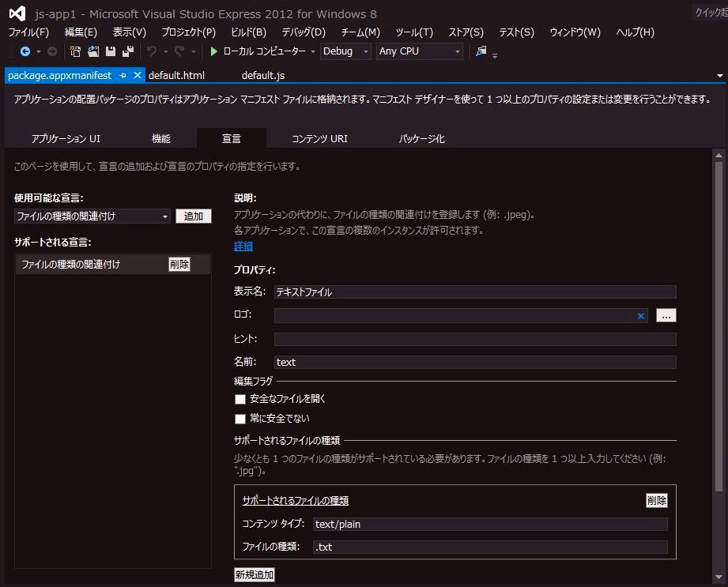728x587 pixels.
Task: Open the チーム(M) menu
Action: 360,32
